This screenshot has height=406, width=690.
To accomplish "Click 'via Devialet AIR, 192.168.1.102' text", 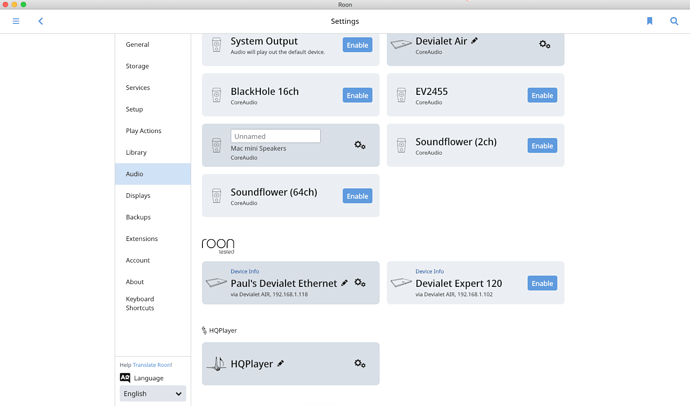I will coord(454,294).
